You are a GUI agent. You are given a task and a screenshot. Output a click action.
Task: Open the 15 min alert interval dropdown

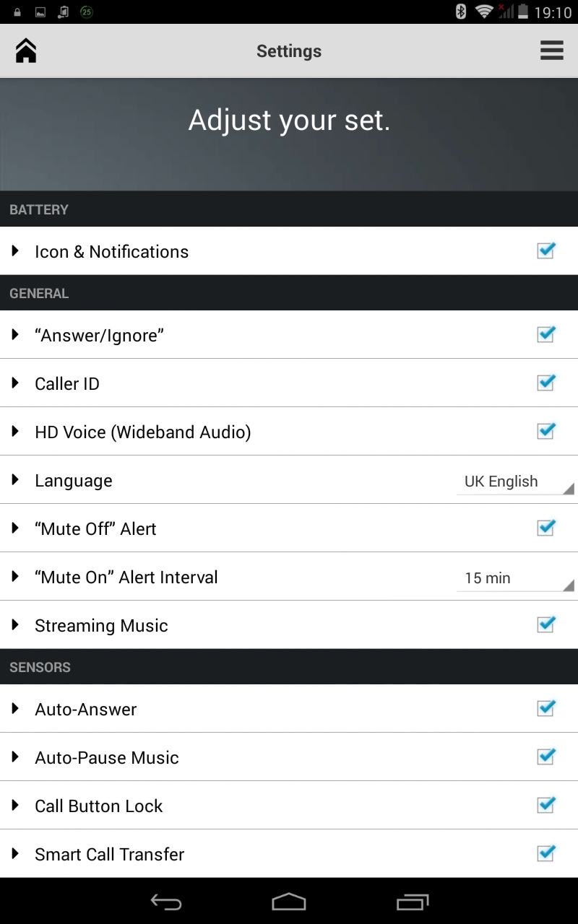tap(516, 578)
